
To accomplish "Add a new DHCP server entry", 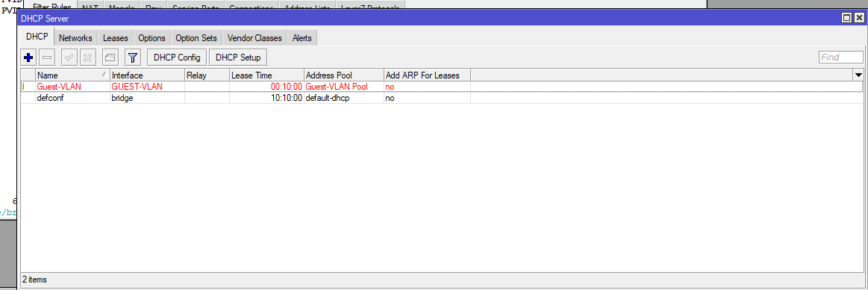I will 29,57.
